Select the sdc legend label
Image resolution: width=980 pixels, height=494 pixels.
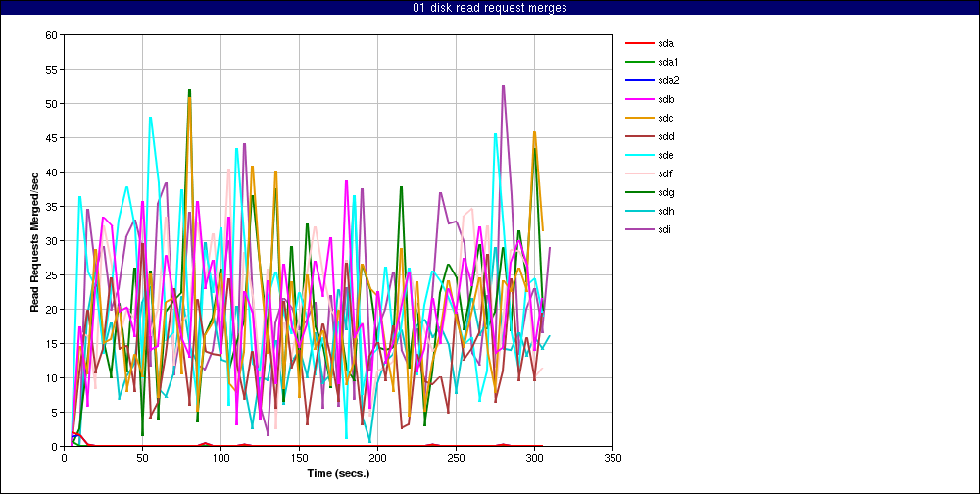click(x=666, y=119)
